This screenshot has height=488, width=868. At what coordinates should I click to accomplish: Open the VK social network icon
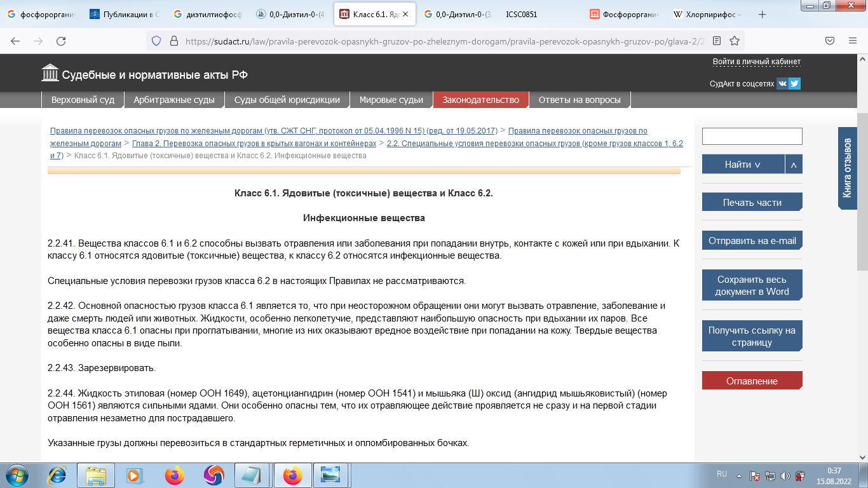782,83
